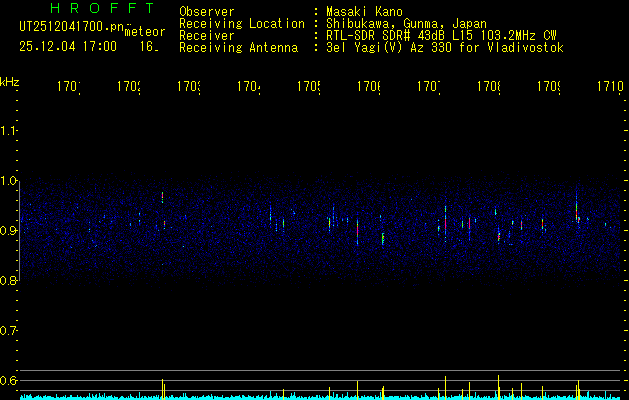
Task: Click the meteor count value 16
Action: tap(149, 47)
